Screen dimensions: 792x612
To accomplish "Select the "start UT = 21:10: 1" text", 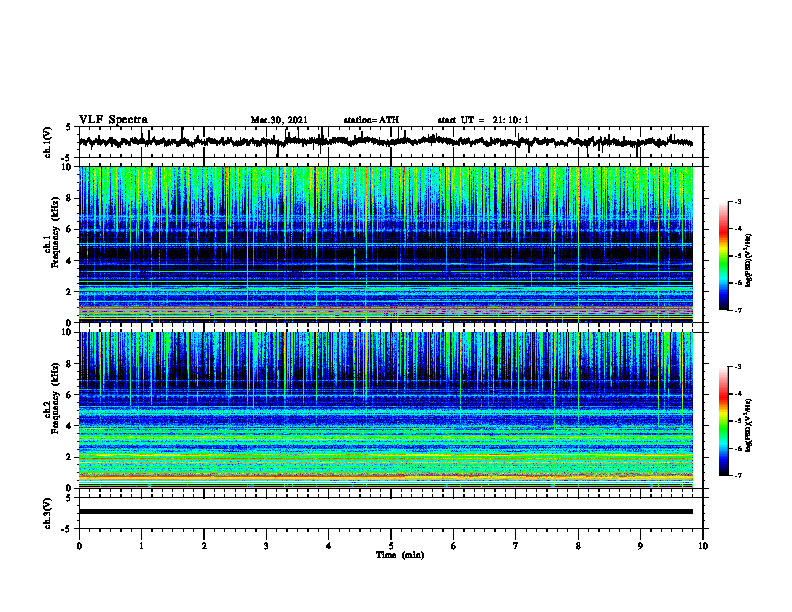I will (x=483, y=120).
